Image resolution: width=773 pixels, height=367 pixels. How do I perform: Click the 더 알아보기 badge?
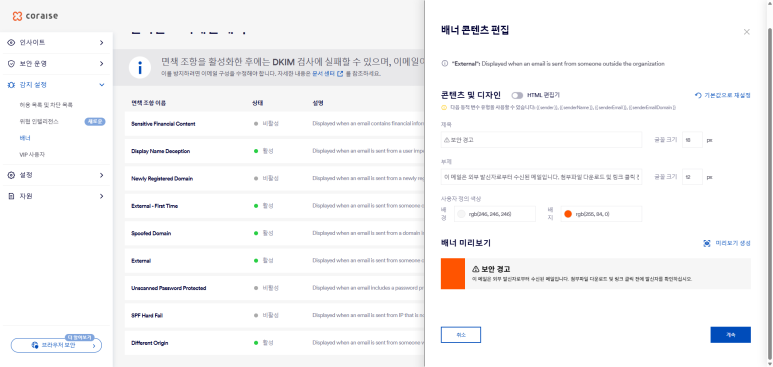tap(79, 337)
